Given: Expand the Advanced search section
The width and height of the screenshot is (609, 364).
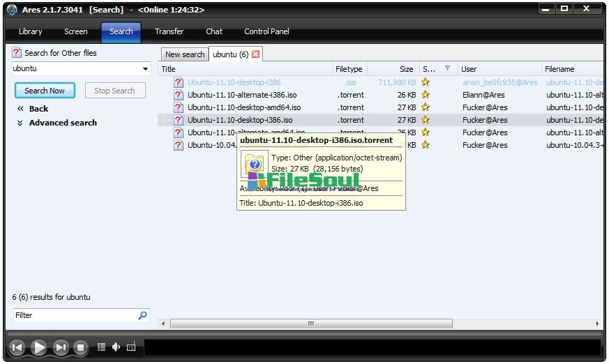Looking at the screenshot, I should pos(63,123).
